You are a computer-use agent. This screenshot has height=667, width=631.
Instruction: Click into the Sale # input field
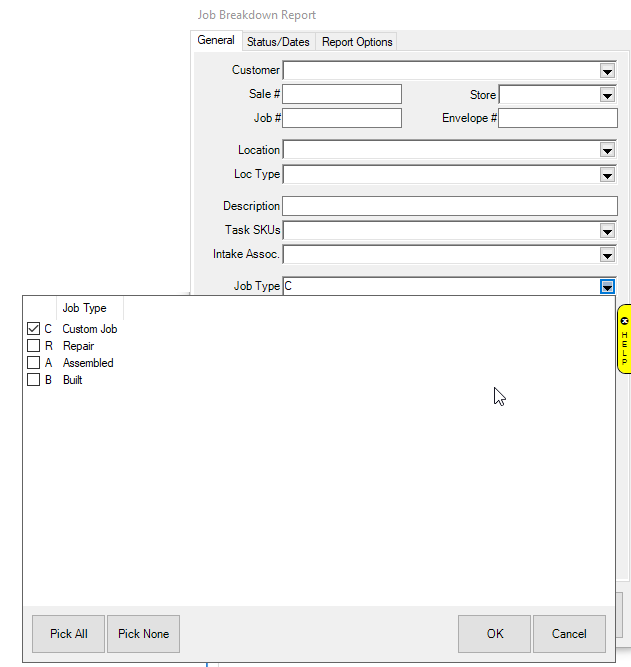(x=342, y=94)
